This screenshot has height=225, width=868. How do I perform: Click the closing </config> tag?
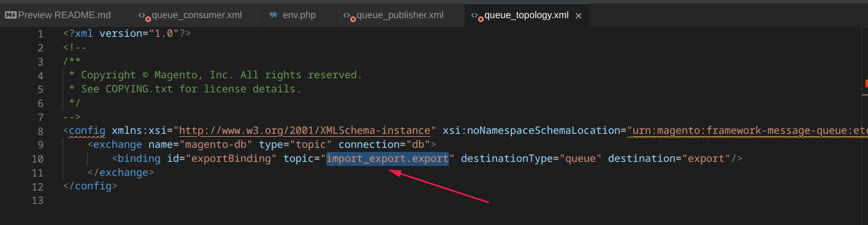point(90,186)
